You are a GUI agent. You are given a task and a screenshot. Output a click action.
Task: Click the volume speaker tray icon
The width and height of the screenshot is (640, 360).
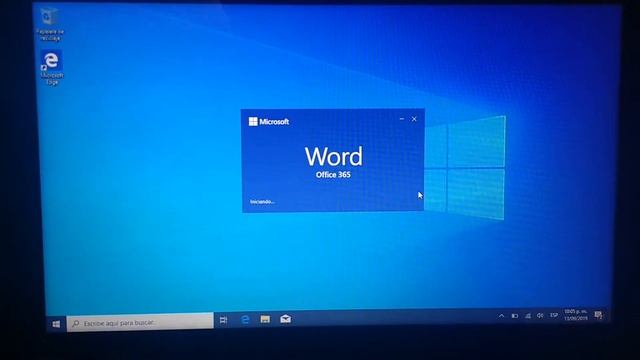pos(540,316)
